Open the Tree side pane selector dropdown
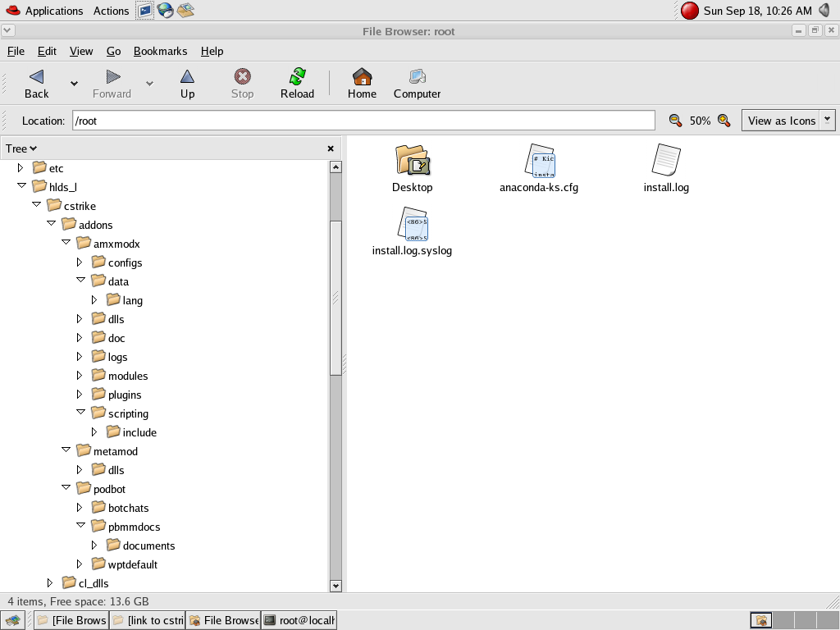Viewport: 840px width, 630px height. click(x=21, y=148)
